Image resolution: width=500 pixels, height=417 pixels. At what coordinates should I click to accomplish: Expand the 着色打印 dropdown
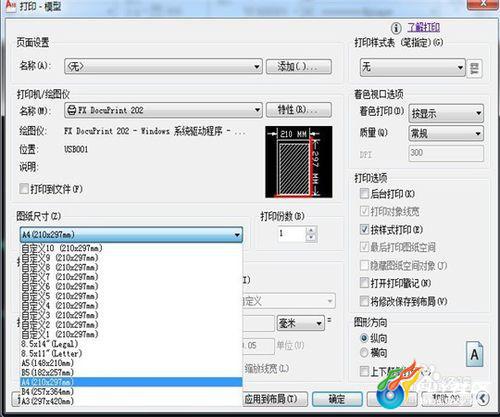(x=446, y=113)
